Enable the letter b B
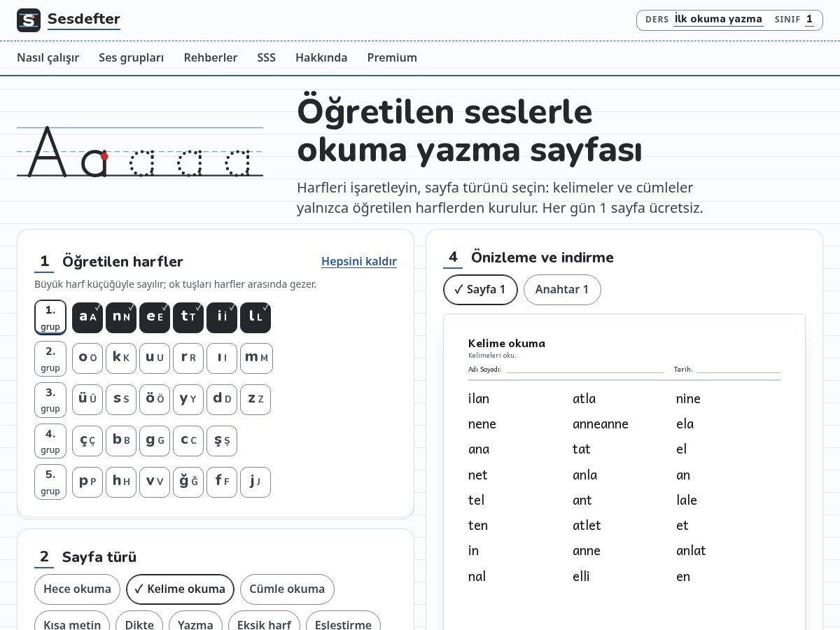840x630 pixels. pyautogui.click(x=121, y=440)
